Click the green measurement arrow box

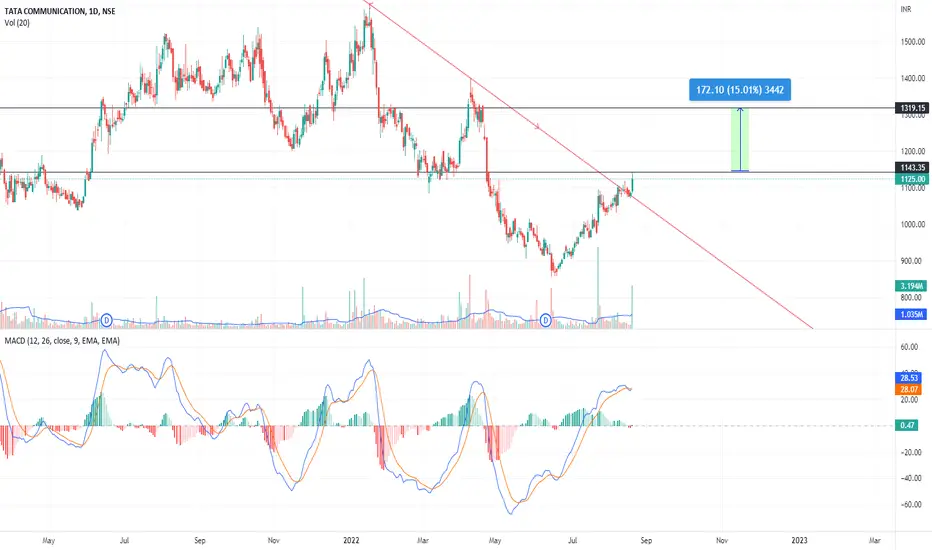(x=740, y=140)
